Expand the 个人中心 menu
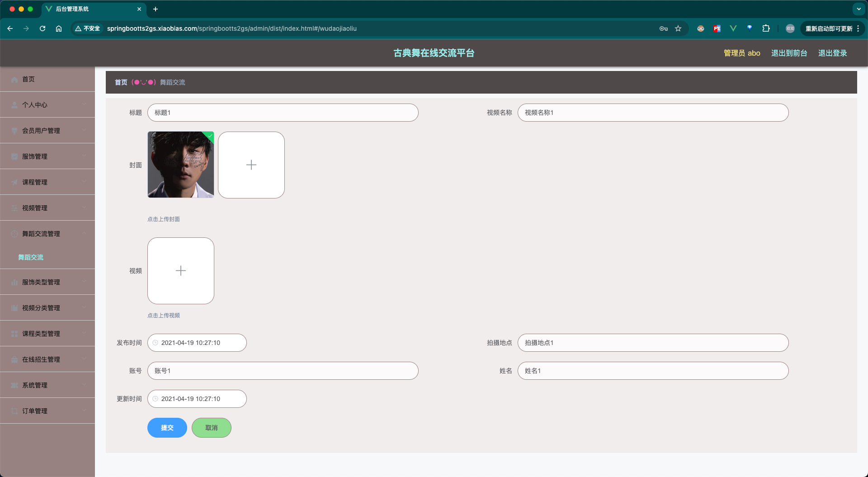The width and height of the screenshot is (868, 477). pyautogui.click(x=47, y=105)
